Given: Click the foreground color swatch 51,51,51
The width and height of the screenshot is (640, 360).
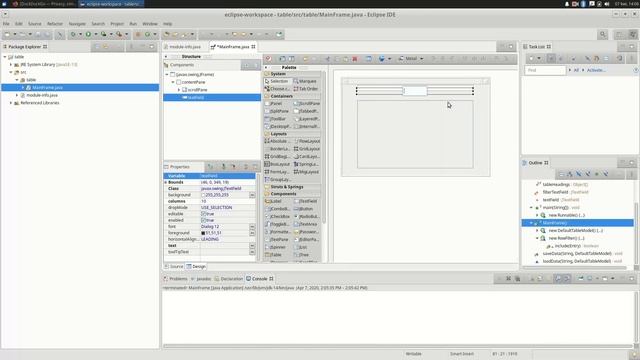Looking at the screenshot, I should (x=203, y=233).
